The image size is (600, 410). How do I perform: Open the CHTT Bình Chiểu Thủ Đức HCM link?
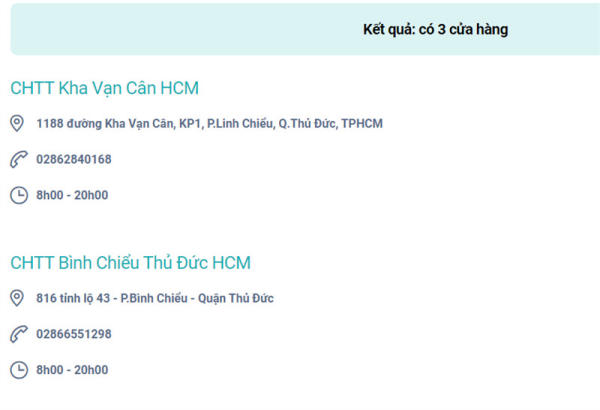(130, 263)
